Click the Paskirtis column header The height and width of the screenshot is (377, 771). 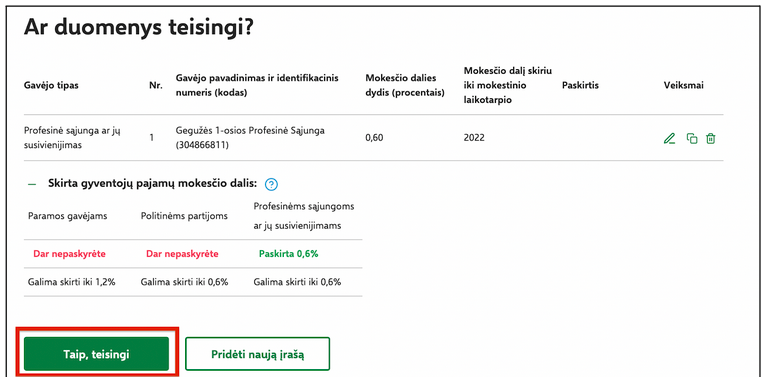(x=580, y=86)
